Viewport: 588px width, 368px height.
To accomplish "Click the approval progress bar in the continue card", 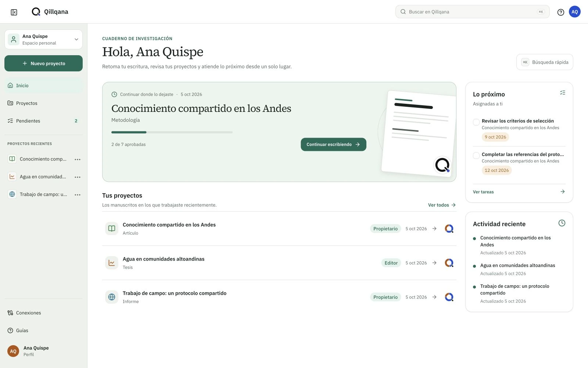I will [x=172, y=132].
